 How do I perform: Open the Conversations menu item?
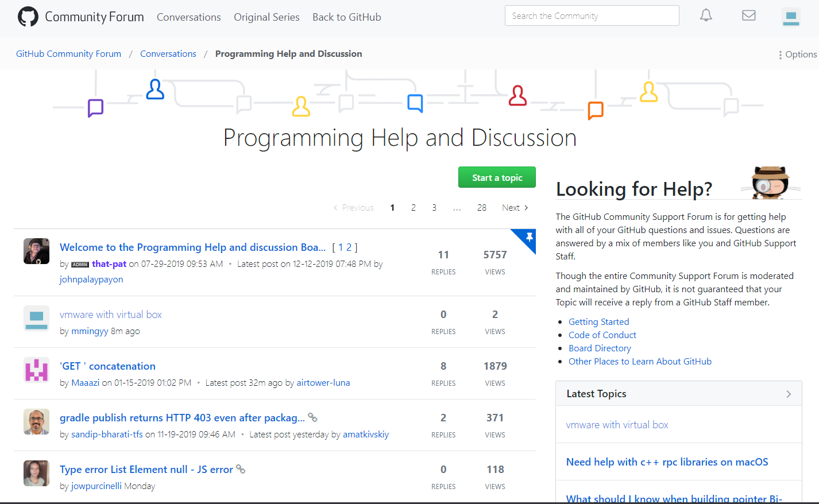pyautogui.click(x=188, y=17)
